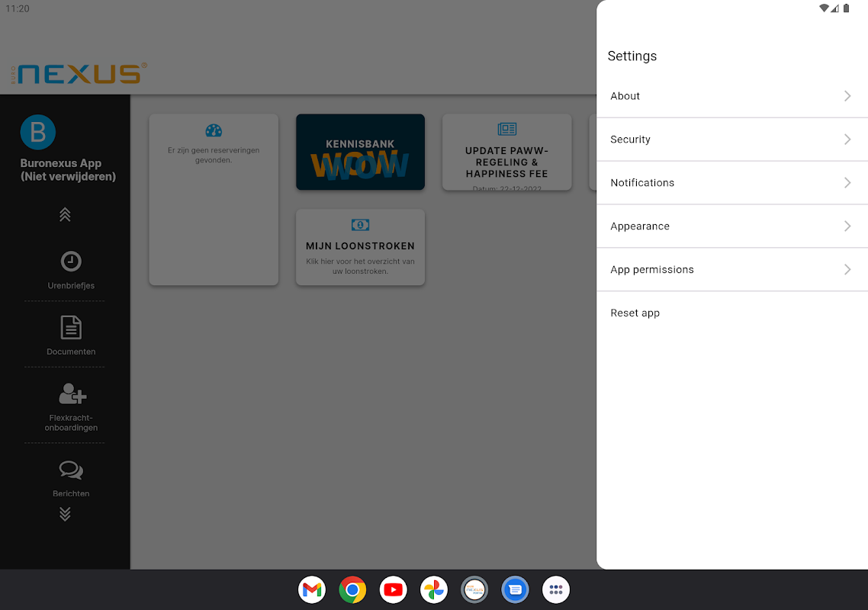Click the Settings panel heading
The height and width of the screenshot is (610, 868).
pyautogui.click(x=632, y=56)
